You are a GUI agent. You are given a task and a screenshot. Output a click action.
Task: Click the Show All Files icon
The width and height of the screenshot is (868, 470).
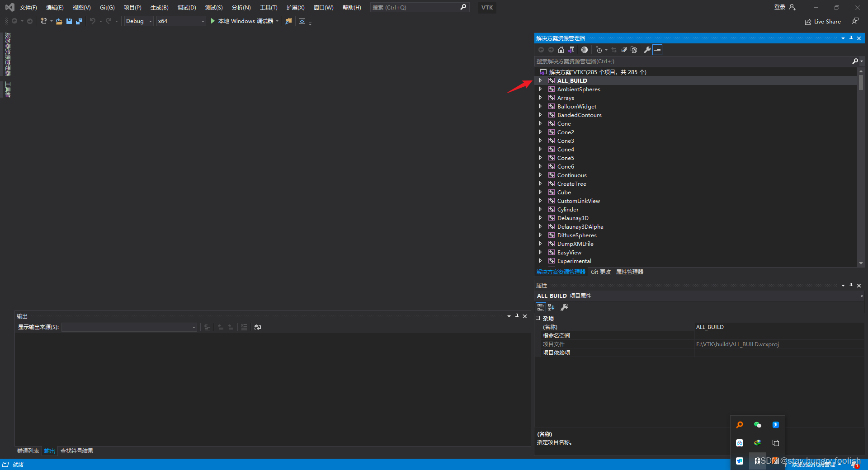coord(634,50)
